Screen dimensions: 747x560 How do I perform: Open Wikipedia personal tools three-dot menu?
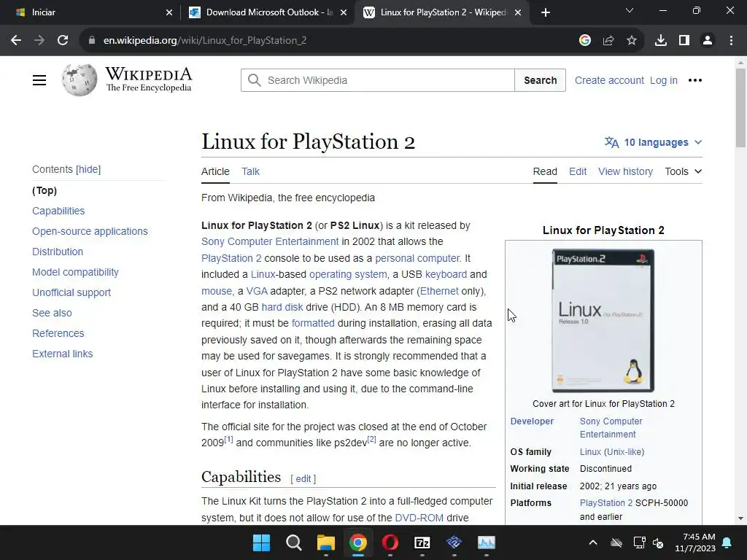pyautogui.click(x=695, y=80)
